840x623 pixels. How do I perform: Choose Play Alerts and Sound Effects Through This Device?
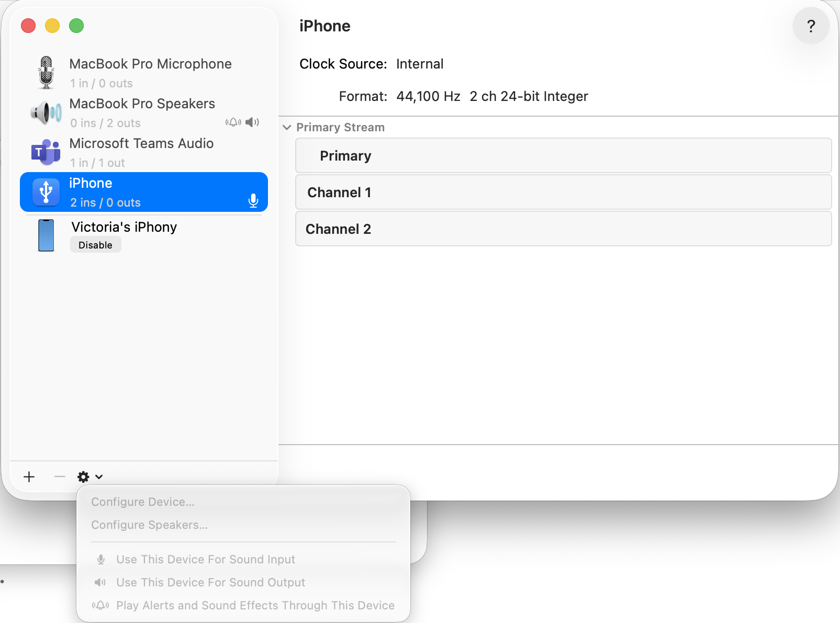[243, 605]
